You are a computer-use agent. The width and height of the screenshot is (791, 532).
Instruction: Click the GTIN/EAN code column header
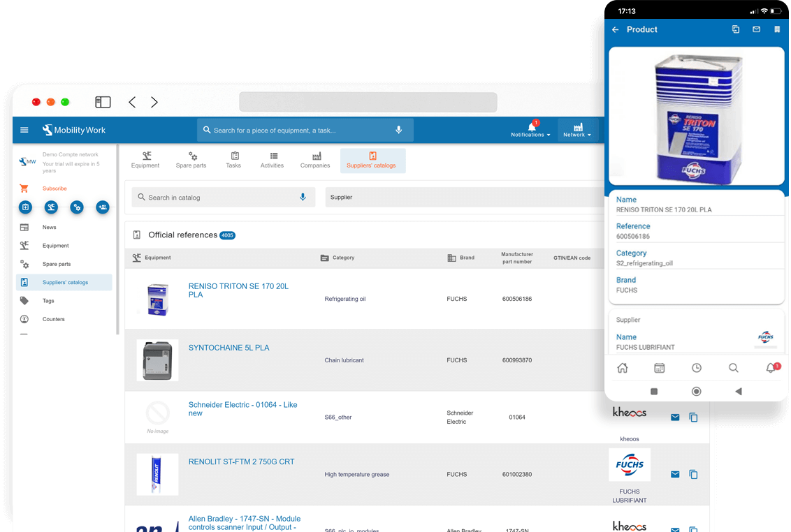[572, 258]
